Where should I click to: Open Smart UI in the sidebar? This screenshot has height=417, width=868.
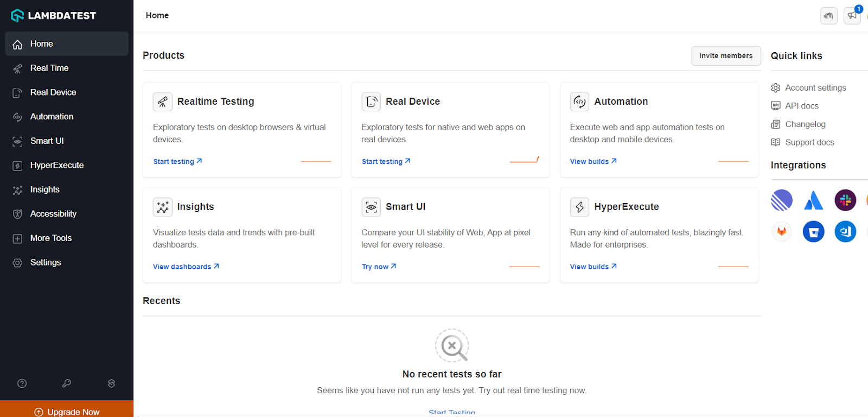click(x=67, y=141)
